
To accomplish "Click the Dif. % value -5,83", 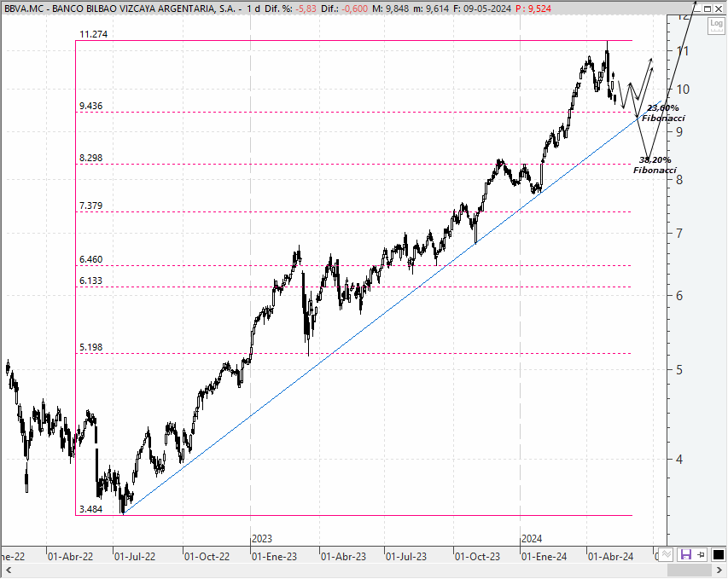I will 306,9.
